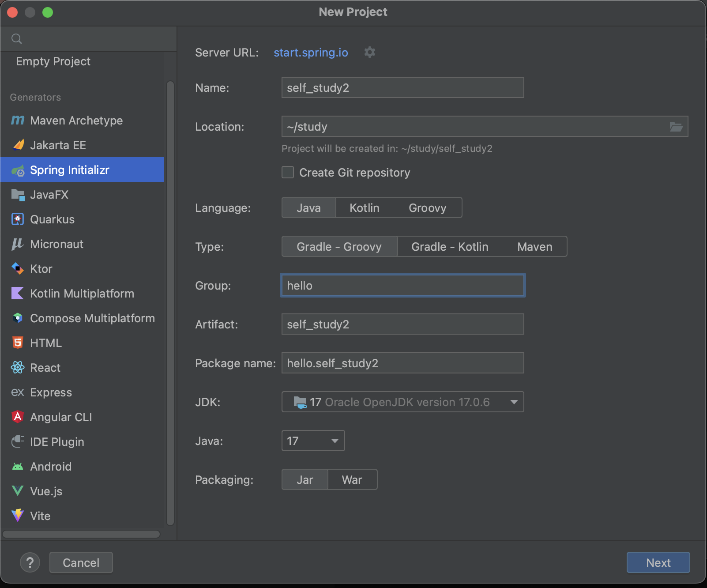
Task: Select the Micronaut generator label
Action: pyautogui.click(x=56, y=244)
